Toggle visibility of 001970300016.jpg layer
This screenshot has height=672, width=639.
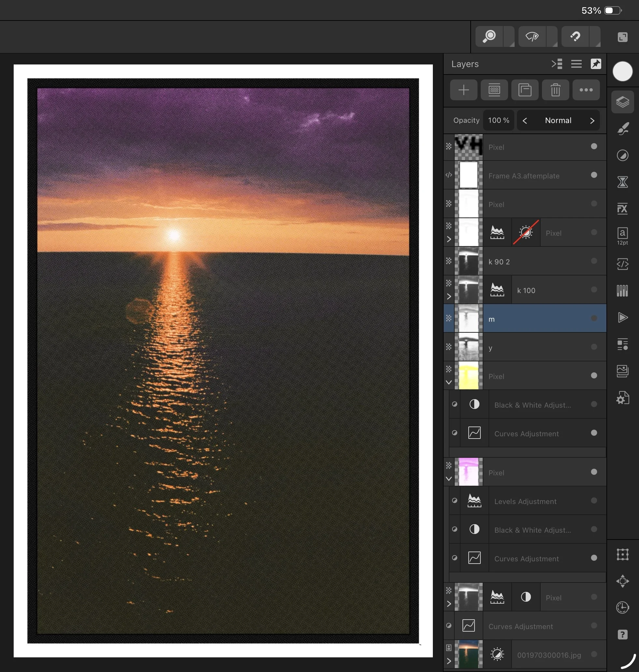(x=594, y=654)
